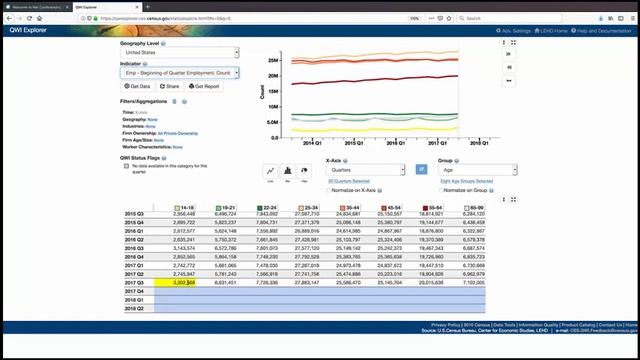This screenshot has height=360, width=640.
Task: Toggle the 35-44 age group legend box
Action: tap(342, 208)
